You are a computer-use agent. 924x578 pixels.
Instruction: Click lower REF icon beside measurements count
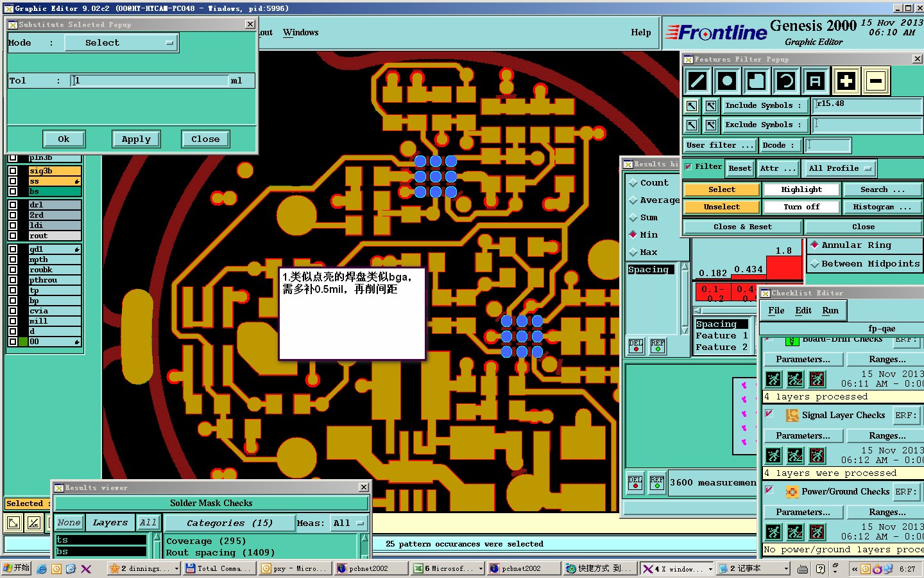point(657,482)
